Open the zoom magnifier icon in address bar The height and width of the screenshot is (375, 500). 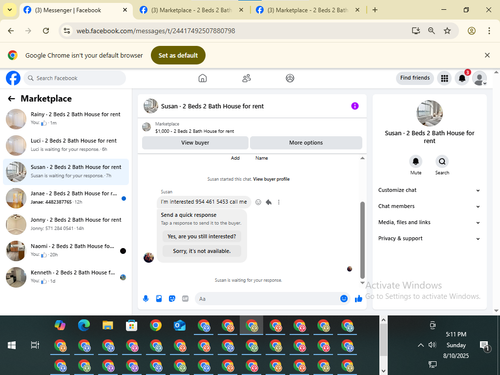tap(431, 31)
